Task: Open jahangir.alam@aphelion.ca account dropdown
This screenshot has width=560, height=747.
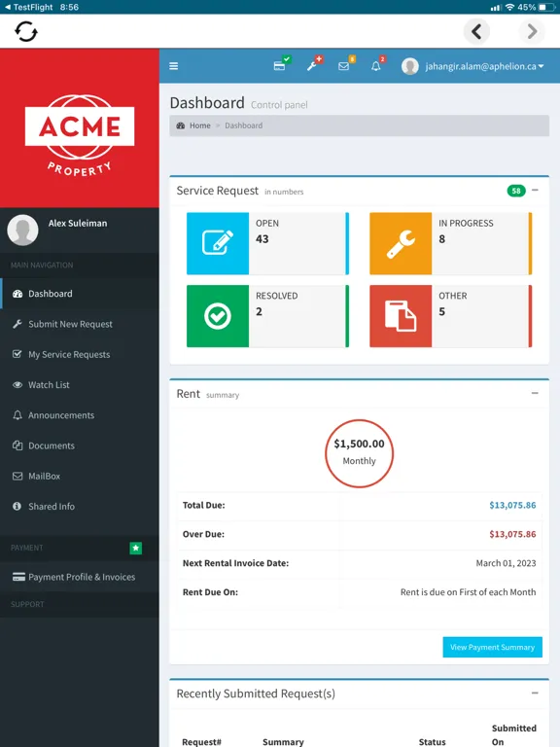Action: [x=484, y=66]
